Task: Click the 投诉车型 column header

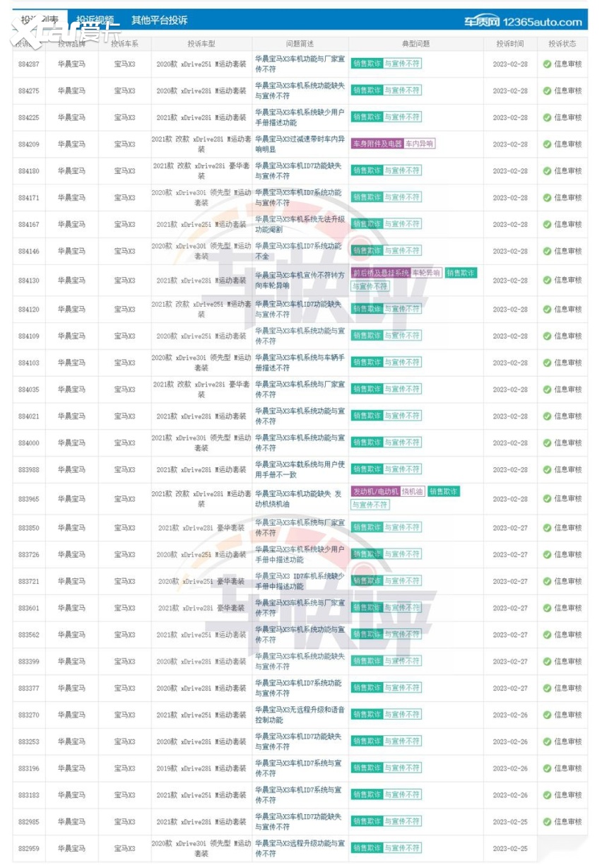Action: [201, 44]
